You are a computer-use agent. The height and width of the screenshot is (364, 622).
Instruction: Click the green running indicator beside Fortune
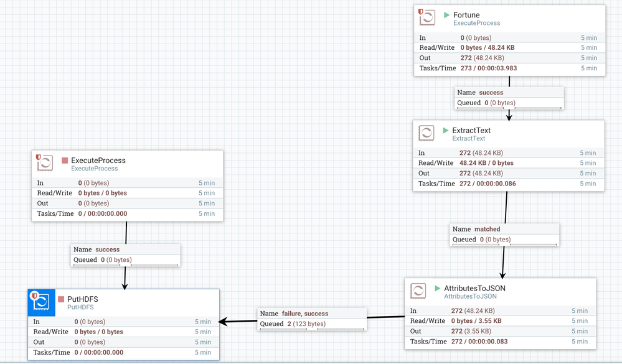[446, 15]
